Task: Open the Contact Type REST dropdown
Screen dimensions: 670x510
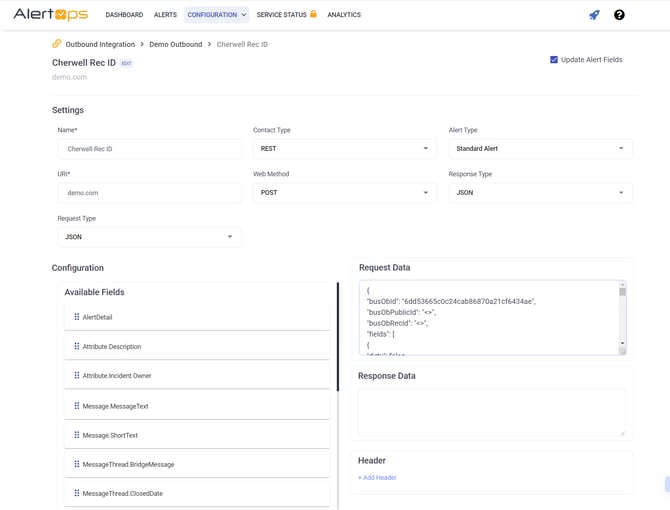Action: point(344,149)
